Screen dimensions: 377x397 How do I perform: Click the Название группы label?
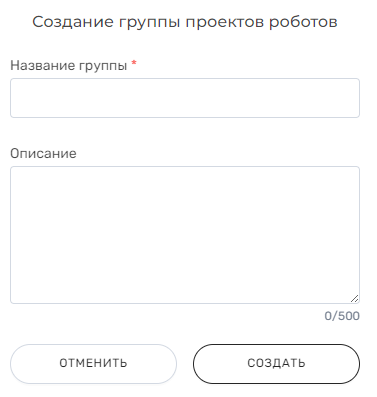point(69,66)
